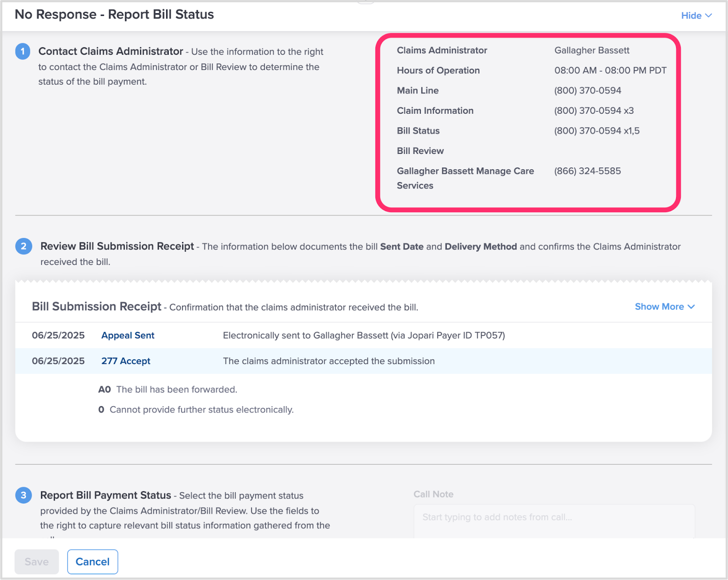728x580 pixels.
Task: Expand receipt details with Show More
Action: pyautogui.click(x=665, y=307)
